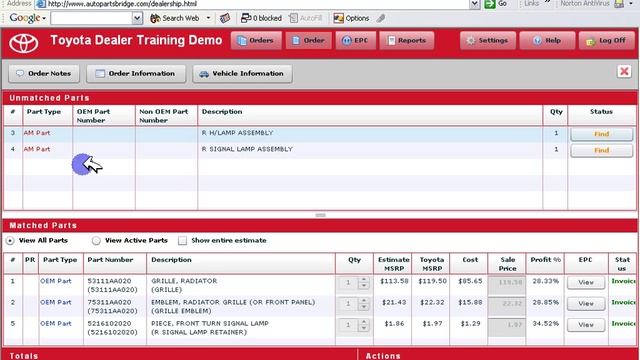
Task: Click quantity stepper for part 5216102020
Action: pos(363,325)
